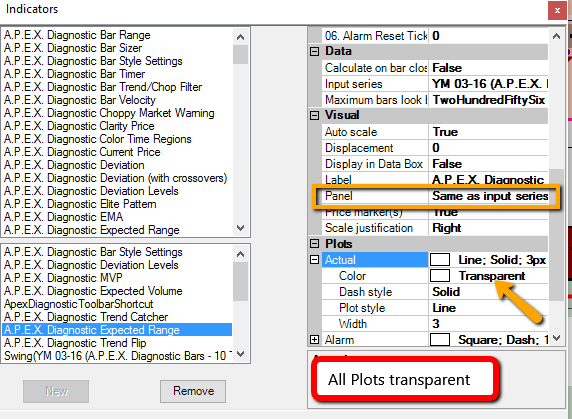572x419 pixels.
Task: Select highlighted Expected Range applied indicator
Action: pos(117,330)
